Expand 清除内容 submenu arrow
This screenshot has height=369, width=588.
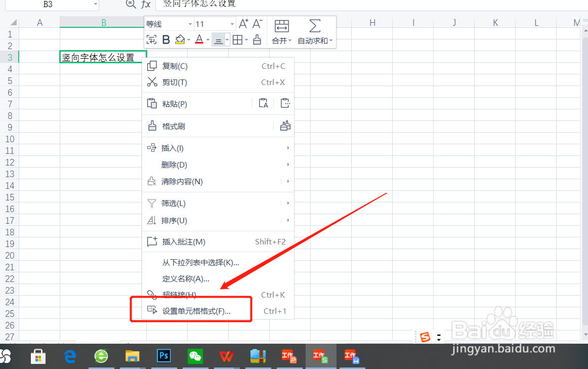point(288,182)
